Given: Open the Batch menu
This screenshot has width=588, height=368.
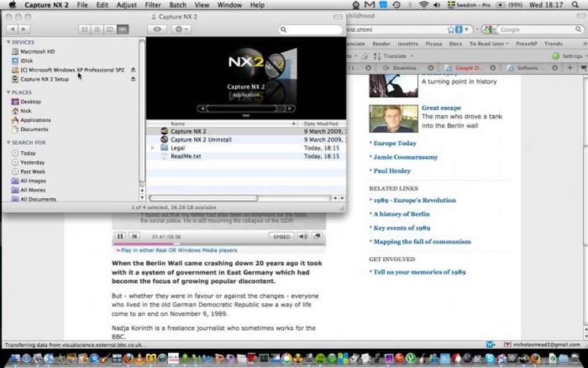Looking at the screenshot, I should click(x=178, y=5).
